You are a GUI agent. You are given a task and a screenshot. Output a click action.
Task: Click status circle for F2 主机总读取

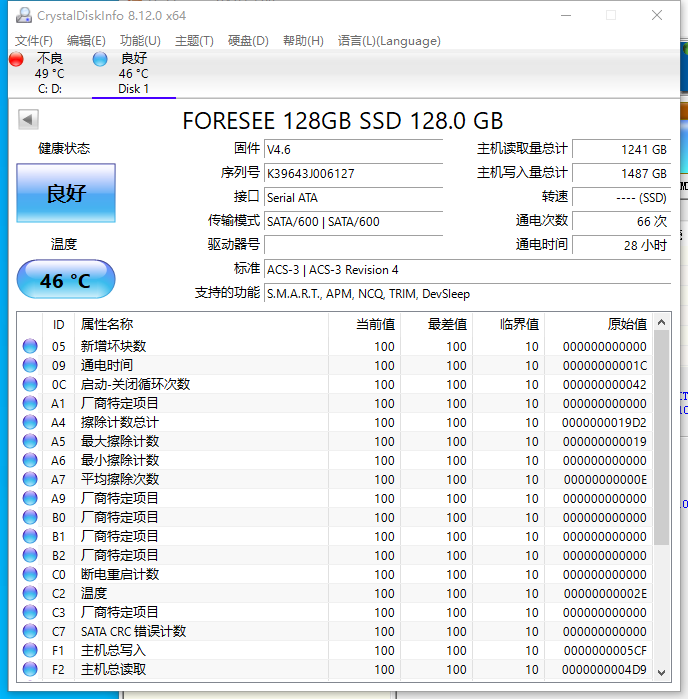[30, 669]
